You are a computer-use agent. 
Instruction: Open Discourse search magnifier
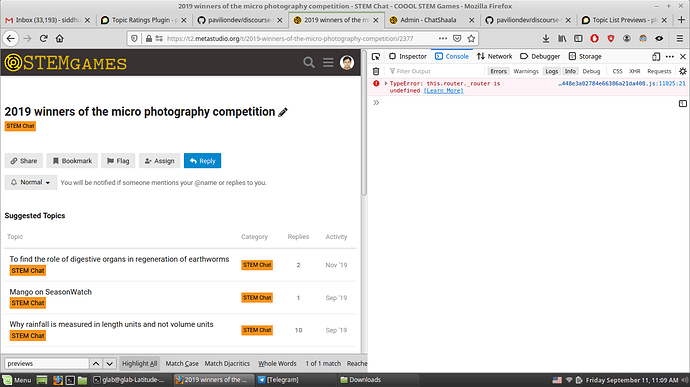[309, 63]
